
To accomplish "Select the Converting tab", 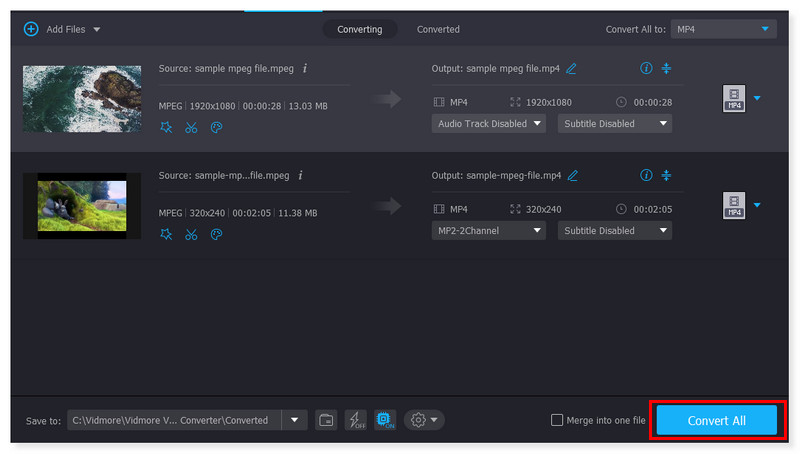I will (x=359, y=29).
